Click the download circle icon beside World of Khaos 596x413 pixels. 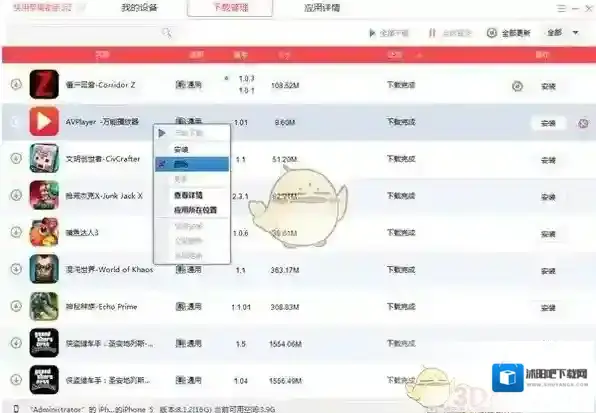[x=16, y=269]
